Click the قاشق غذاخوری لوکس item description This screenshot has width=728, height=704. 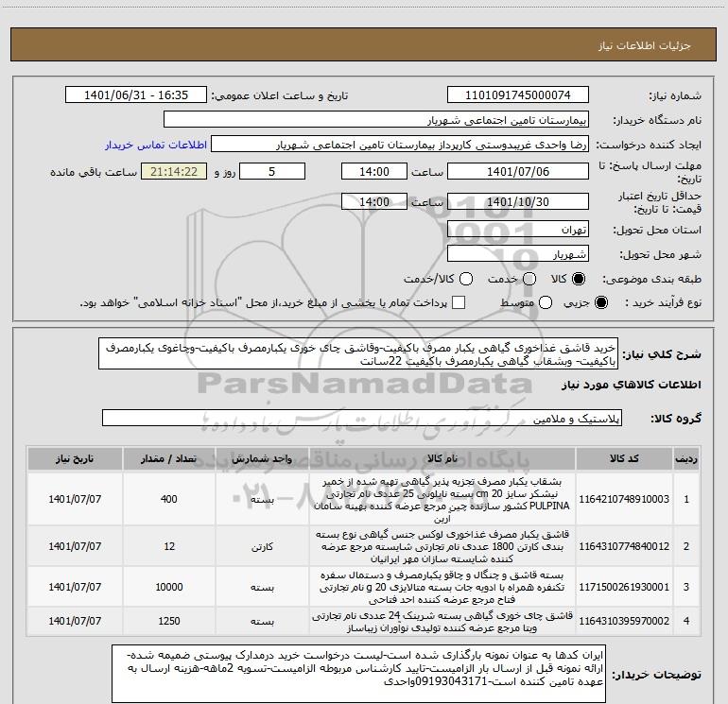pyautogui.click(x=442, y=546)
